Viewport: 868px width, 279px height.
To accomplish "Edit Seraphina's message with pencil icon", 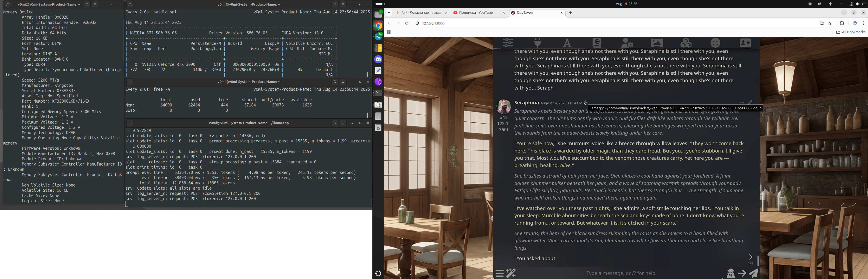I will click(x=750, y=102).
